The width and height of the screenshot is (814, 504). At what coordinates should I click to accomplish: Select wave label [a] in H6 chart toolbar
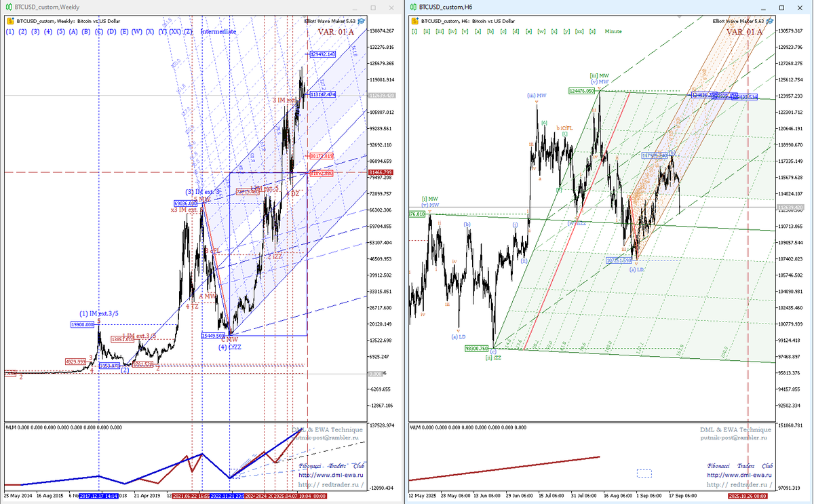(478, 31)
